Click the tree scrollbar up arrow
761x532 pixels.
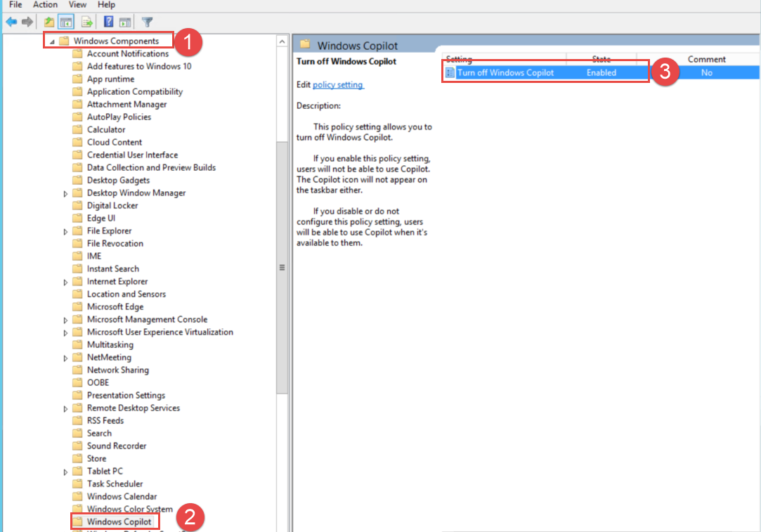tap(282, 41)
